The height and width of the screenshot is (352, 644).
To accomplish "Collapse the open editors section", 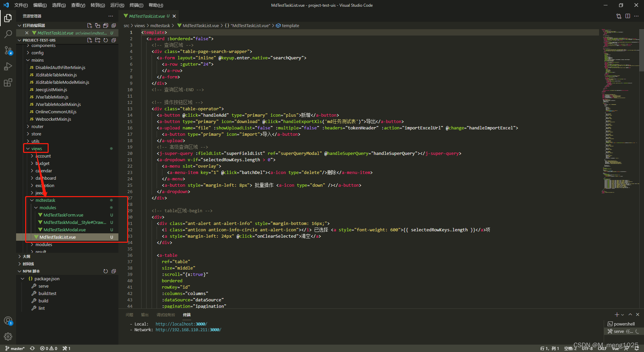I will pyautogui.click(x=19, y=25).
